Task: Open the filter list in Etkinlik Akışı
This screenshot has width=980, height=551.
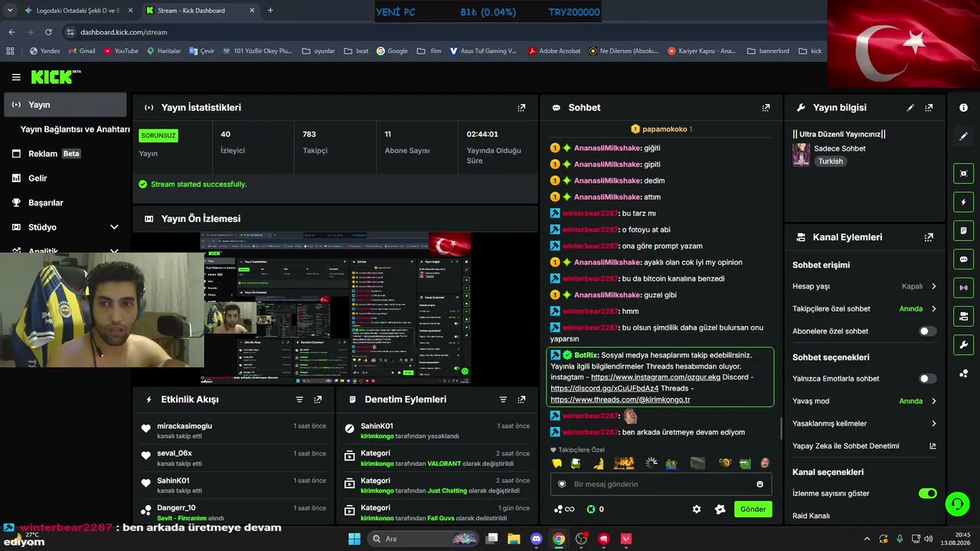Action: coord(299,399)
